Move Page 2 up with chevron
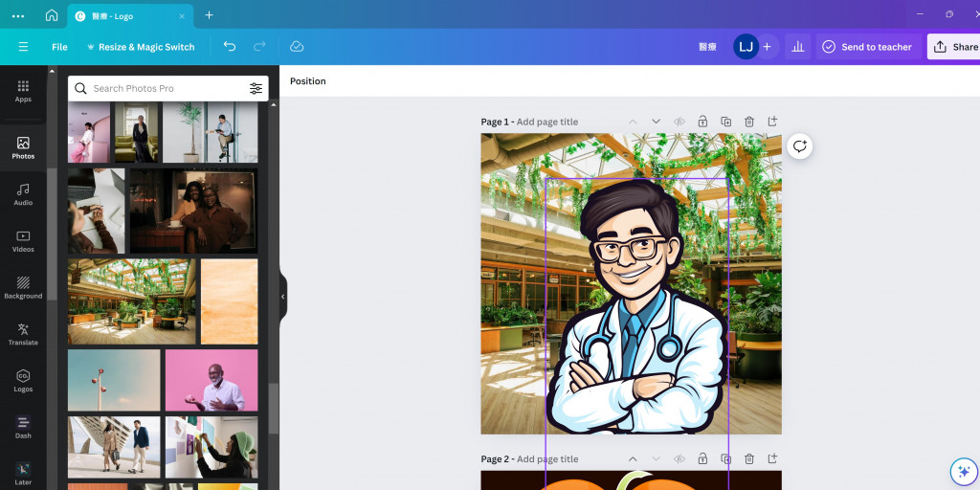This screenshot has width=980, height=490. 633,458
